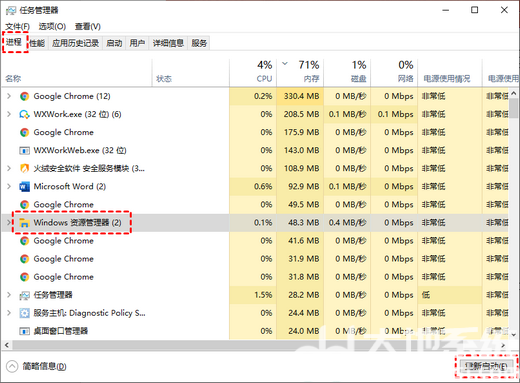The image size is (520, 383).
Task: Click the Chrome icon in the 31.8 MB row
Action: [24, 277]
